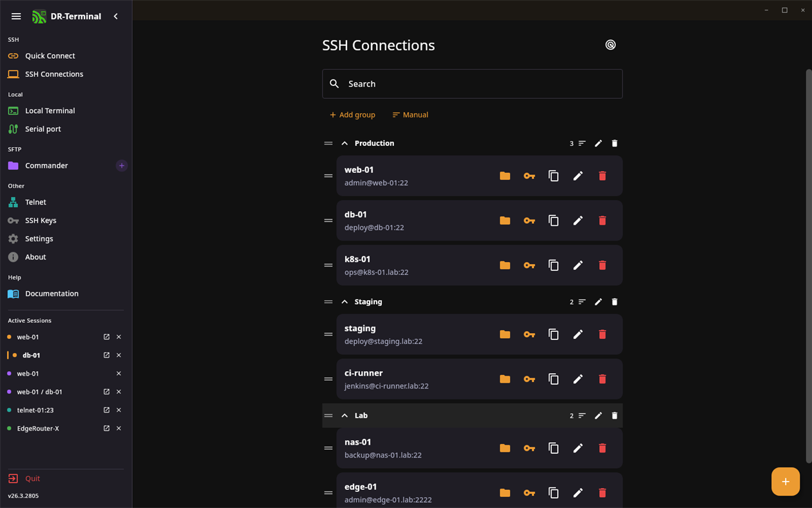This screenshot has height=508, width=812.
Task: Click the key icon on db-01 row
Action: click(x=529, y=221)
